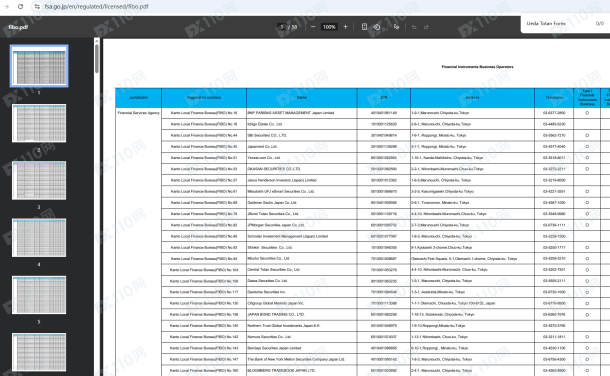Click JPMorgan Securities Japan Co.,Ltd. name
Viewport: 610px width, 376px height.
click(x=276, y=225)
